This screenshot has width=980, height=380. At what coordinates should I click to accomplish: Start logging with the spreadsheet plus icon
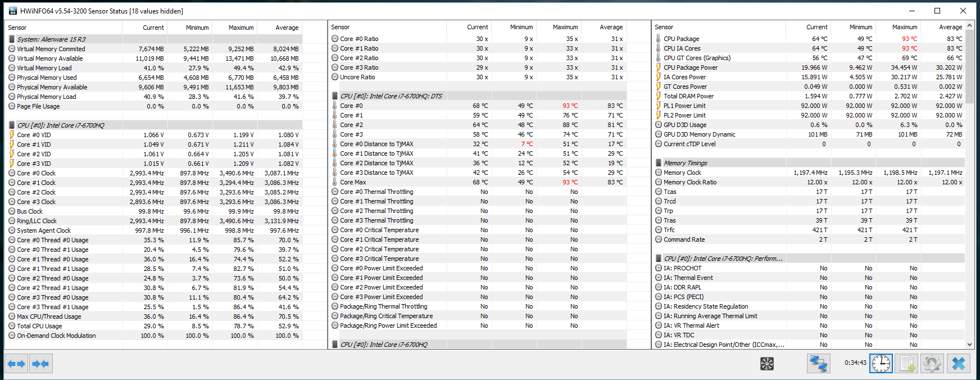click(x=906, y=364)
